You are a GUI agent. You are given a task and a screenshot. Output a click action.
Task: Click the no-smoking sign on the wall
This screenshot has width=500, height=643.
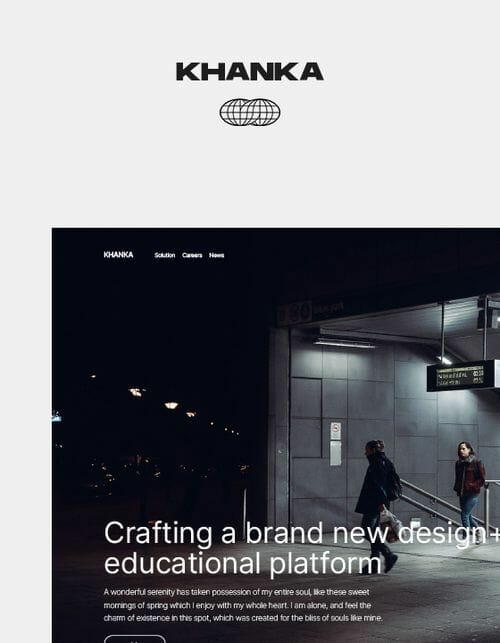coord(336,431)
